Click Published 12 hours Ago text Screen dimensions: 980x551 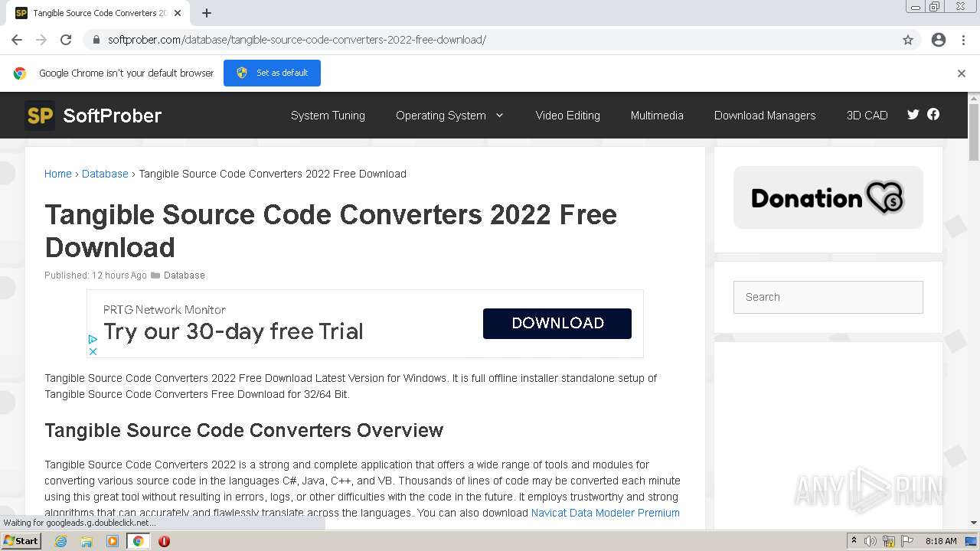point(96,275)
